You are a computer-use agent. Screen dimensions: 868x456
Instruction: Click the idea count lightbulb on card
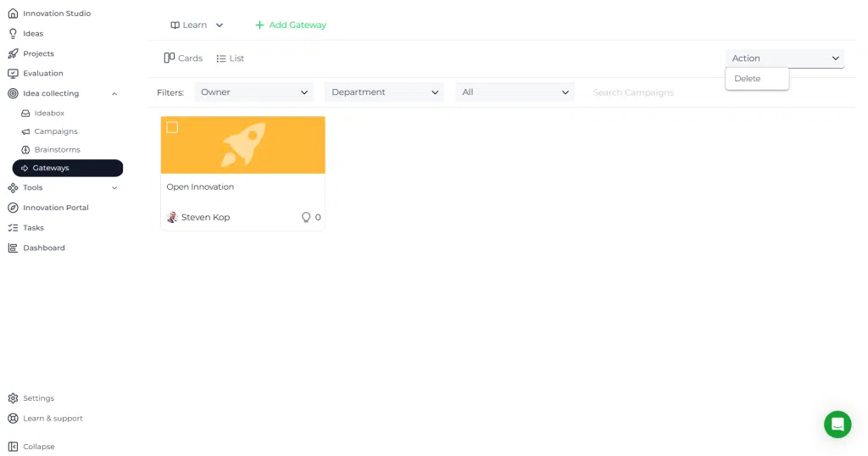pos(305,218)
